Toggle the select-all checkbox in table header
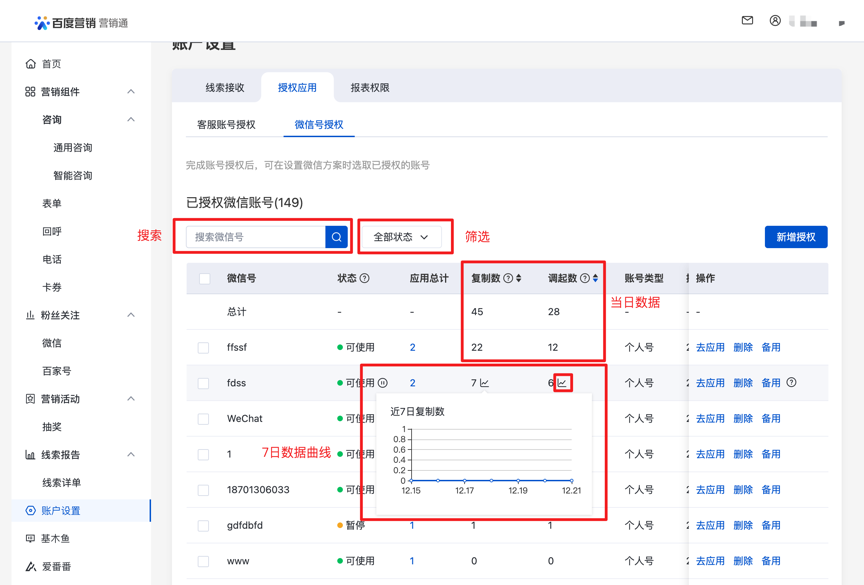Screen dimensions: 864x585 pos(204,279)
